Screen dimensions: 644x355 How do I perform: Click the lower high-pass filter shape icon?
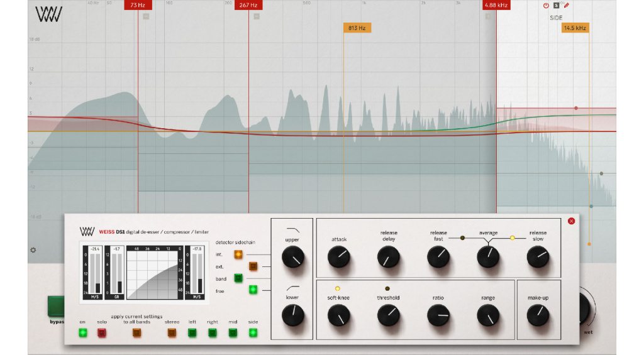(x=293, y=288)
